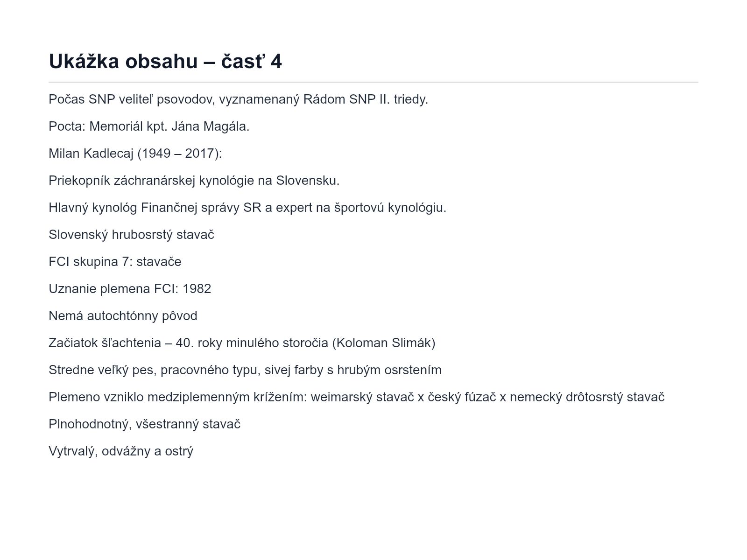Click the 'FCI skupina 7: stavače' line
This screenshot has width=747, height=560.
point(115,262)
